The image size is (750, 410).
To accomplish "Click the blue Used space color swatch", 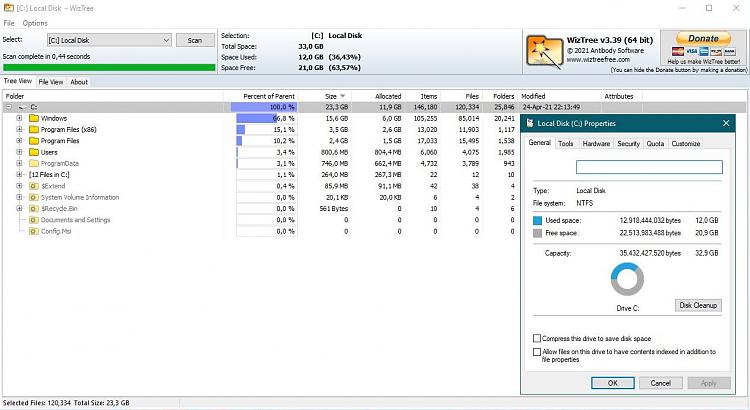I will coord(537,221).
